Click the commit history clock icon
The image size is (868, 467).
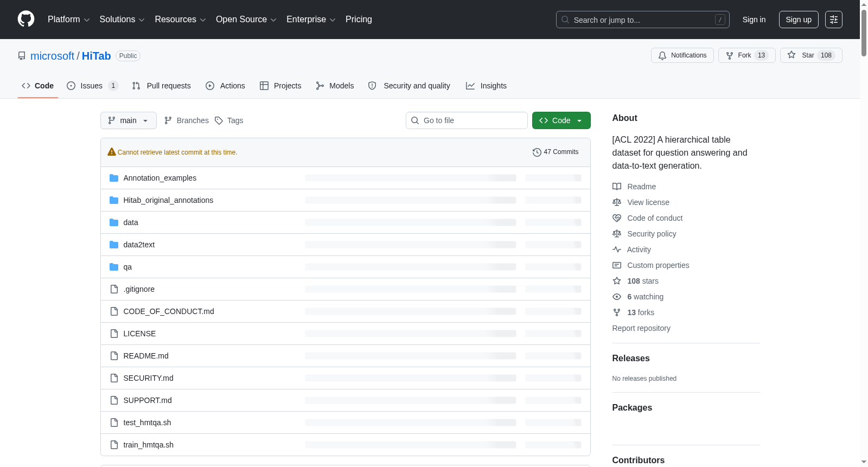(x=537, y=152)
